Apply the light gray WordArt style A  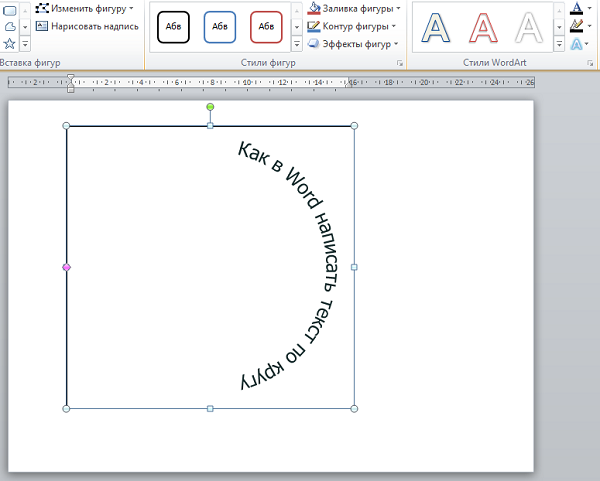[529, 27]
